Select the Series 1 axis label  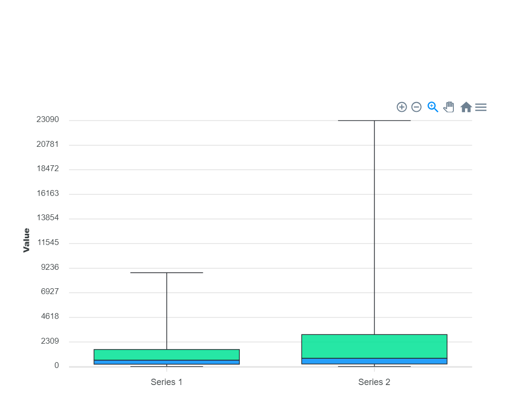click(166, 382)
